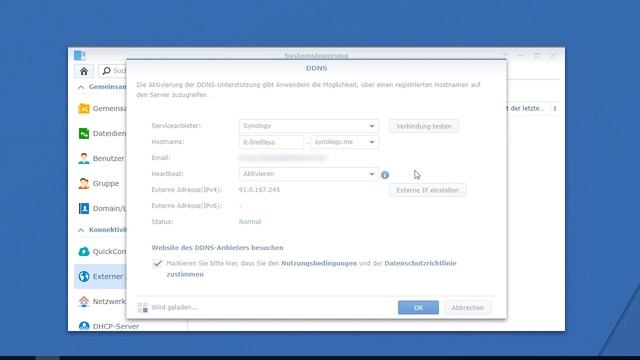Open Nutzungsbedingungen link
The image size is (640, 360).
(x=319, y=263)
